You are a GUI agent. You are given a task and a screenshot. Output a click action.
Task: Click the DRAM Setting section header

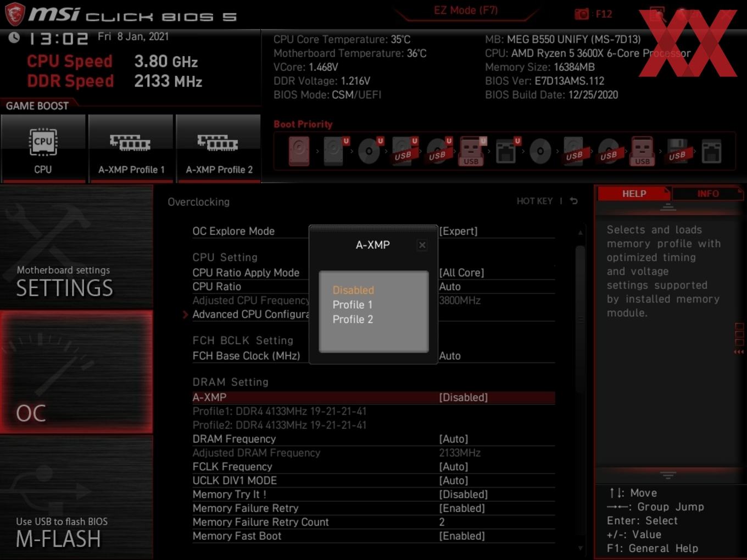[x=230, y=382]
